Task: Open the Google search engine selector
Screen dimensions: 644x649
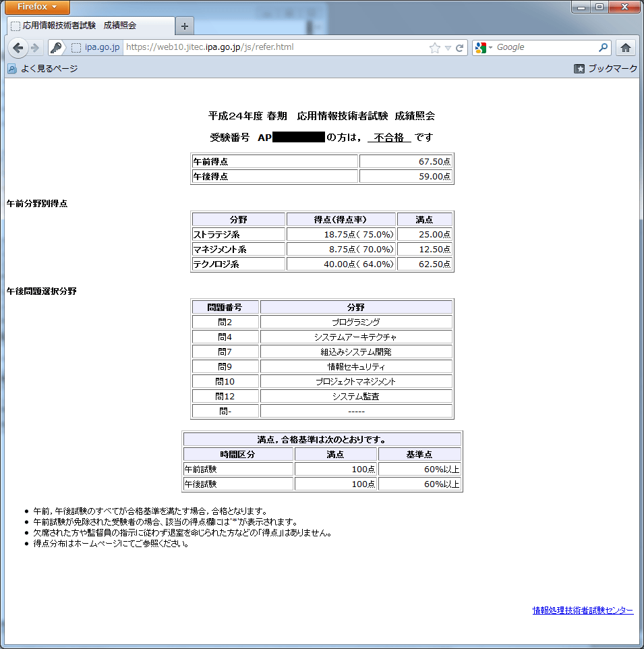Action: pyautogui.click(x=484, y=48)
